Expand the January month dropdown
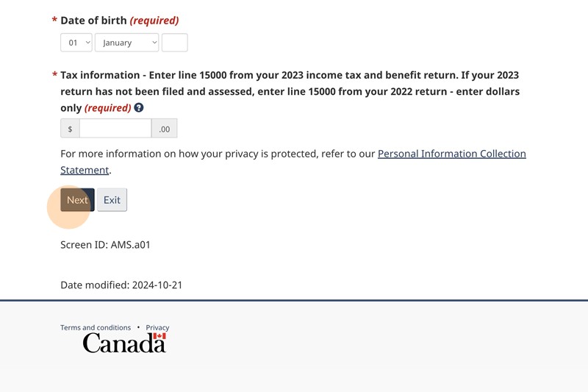This screenshot has width=588, height=392. click(x=126, y=43)
